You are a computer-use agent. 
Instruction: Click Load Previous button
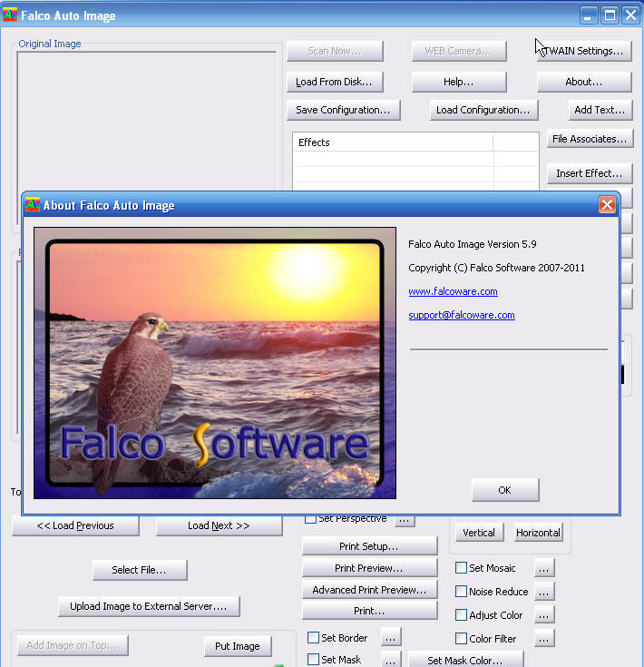pos(75,525)
